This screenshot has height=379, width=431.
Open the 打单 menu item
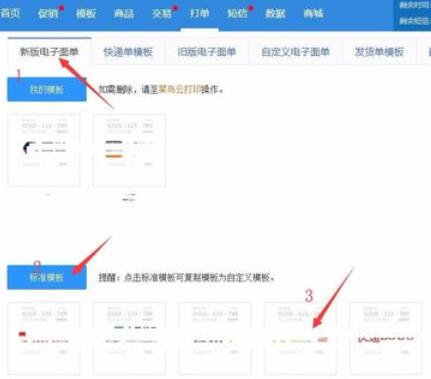pos(200,13)
